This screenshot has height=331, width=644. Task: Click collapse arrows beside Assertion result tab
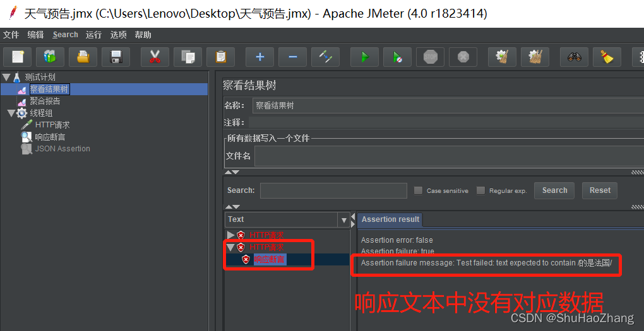tap(353, 220)
